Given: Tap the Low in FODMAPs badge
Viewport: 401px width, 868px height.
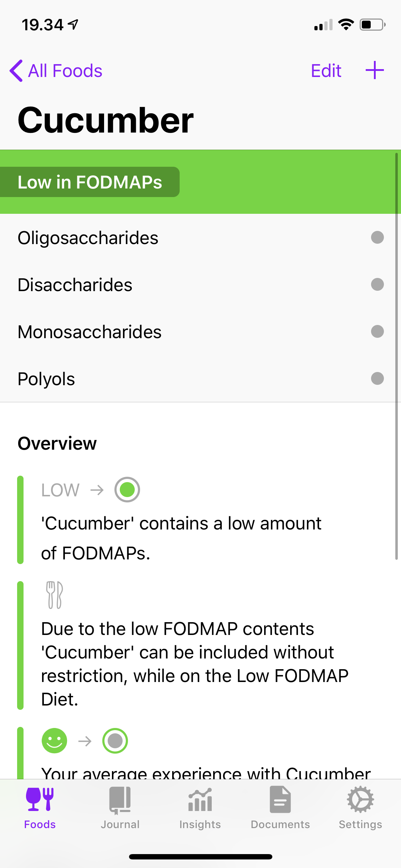Looking at the screenshot, I should (x=89, y=182).
